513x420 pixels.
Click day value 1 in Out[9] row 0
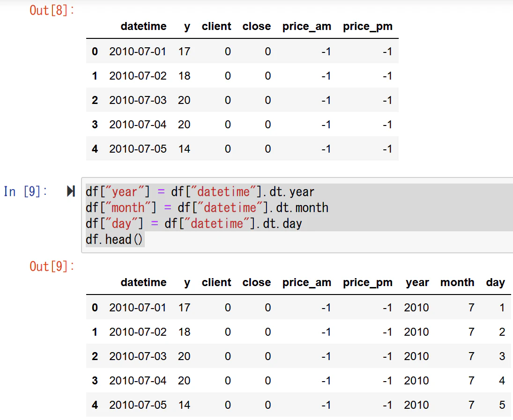tap(502, 308)
